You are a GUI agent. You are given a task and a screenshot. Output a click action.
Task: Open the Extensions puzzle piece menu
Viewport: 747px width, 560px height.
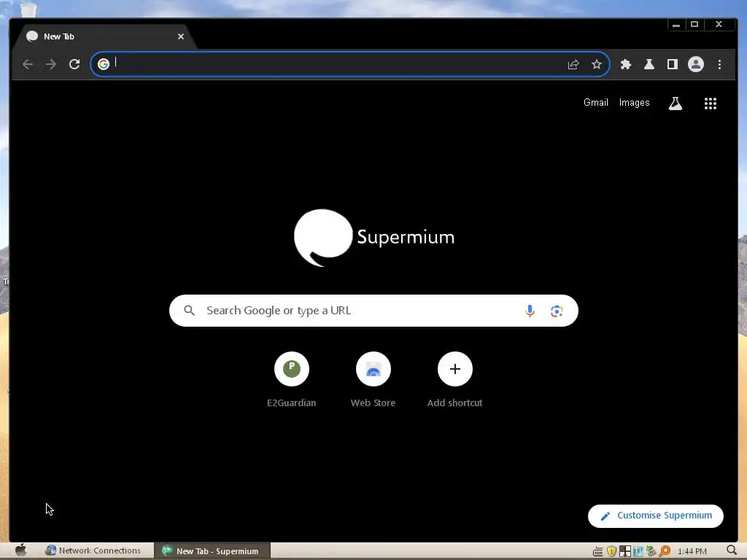pos(625,64)
